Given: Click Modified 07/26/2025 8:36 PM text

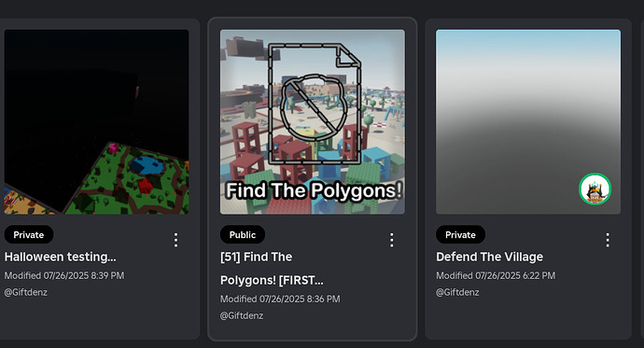Looking at the screenshot, I should coord(280,299).
